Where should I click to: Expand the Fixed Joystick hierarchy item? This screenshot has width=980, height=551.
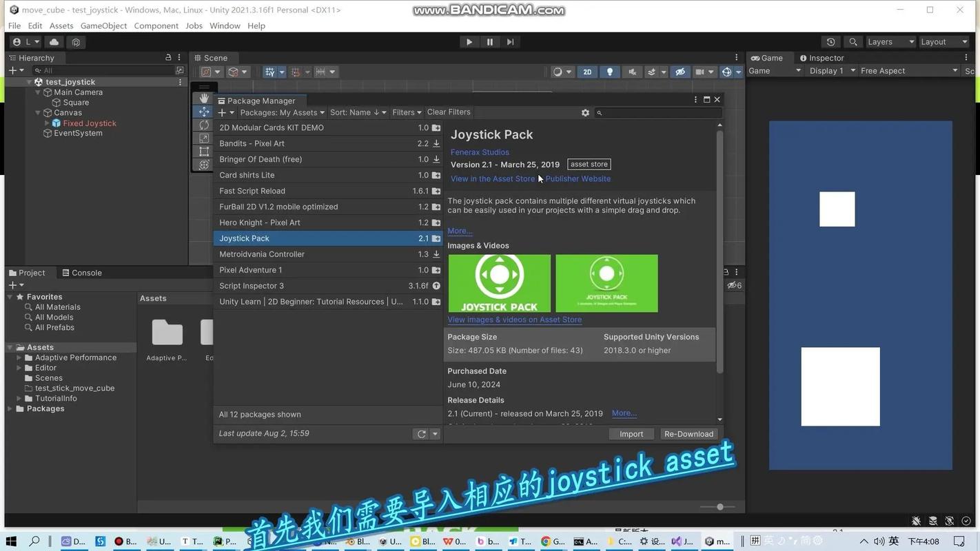click(47, 123)
